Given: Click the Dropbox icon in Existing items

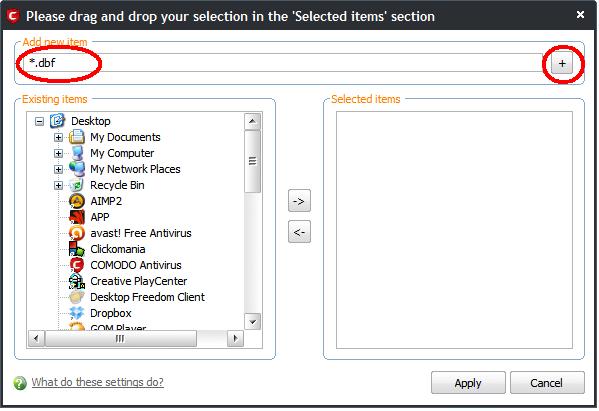Looking at the screenshot, I should [77, 313].
